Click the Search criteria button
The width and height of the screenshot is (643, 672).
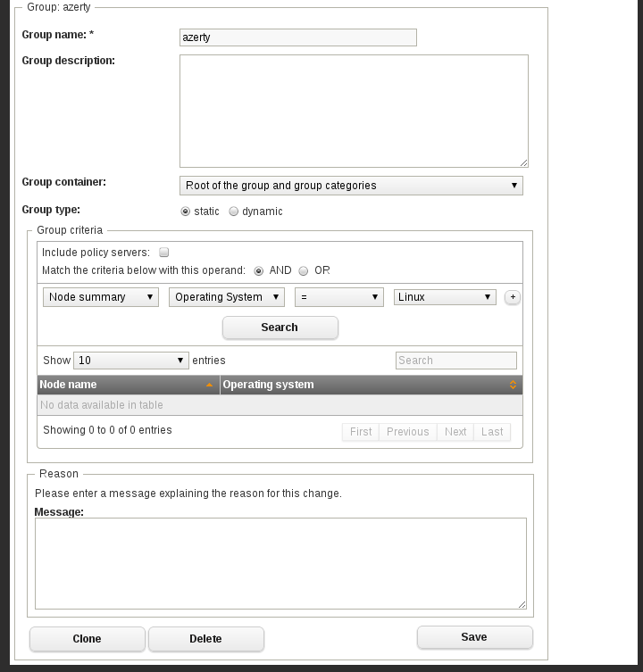[x=280, y=328]
